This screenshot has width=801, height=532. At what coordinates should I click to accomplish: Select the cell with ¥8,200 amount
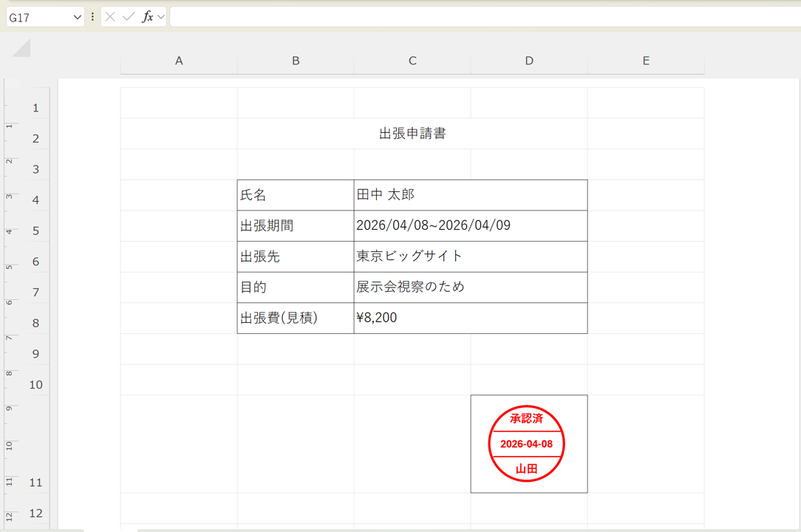(x=470, y=318)
